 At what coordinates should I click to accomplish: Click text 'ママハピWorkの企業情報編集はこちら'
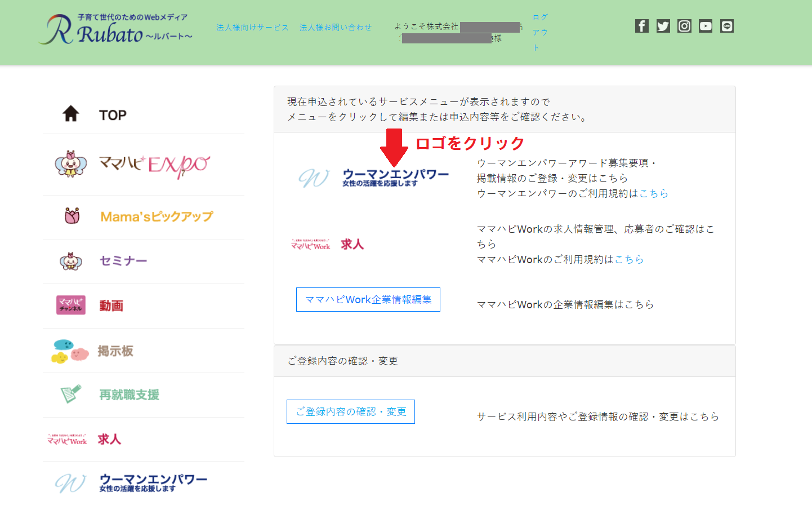click(x=565, y=304)
